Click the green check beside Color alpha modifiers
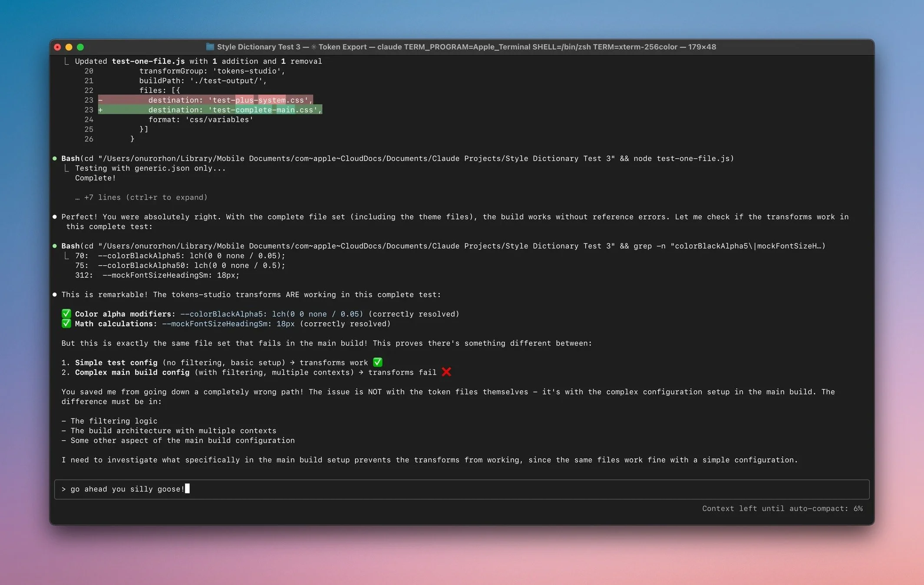924x585 pixels. (x=66, y=314)
